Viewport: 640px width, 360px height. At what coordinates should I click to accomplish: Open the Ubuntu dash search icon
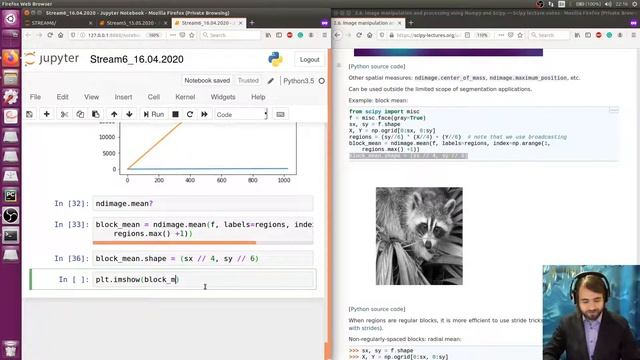coord(11,19)
